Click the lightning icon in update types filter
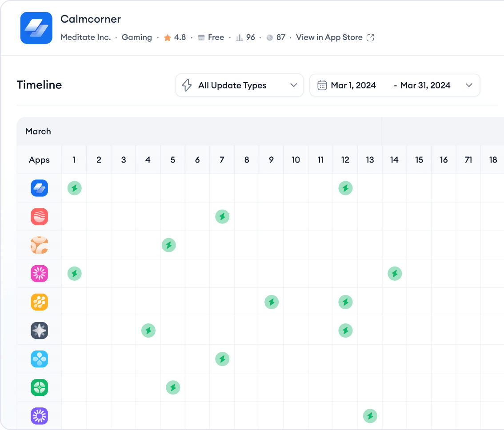Screen dimensions: 504x430 click(187, 85)
